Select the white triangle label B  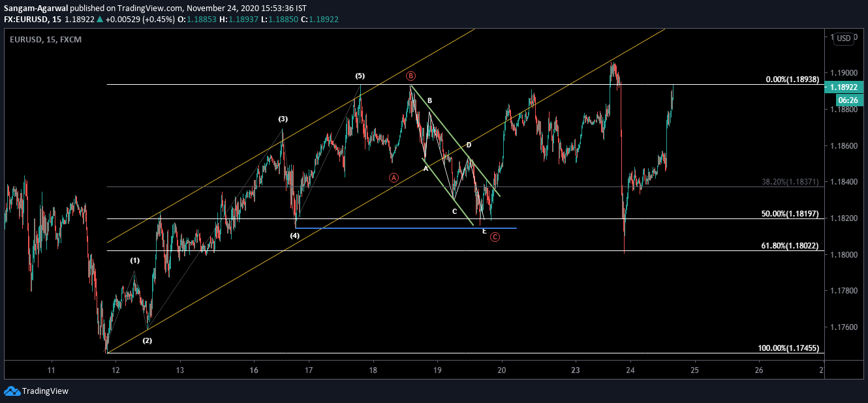(430, 100)
